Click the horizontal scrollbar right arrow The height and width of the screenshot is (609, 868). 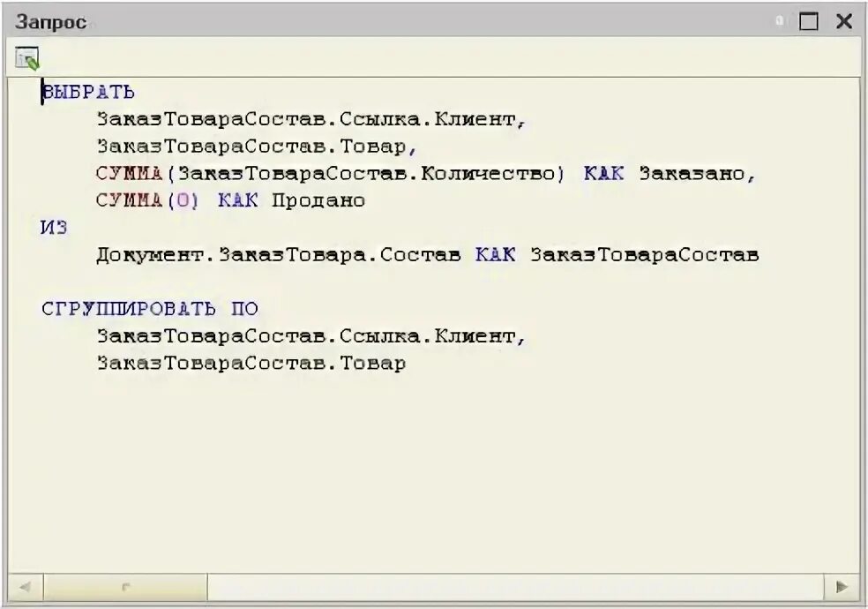point(842,587)
